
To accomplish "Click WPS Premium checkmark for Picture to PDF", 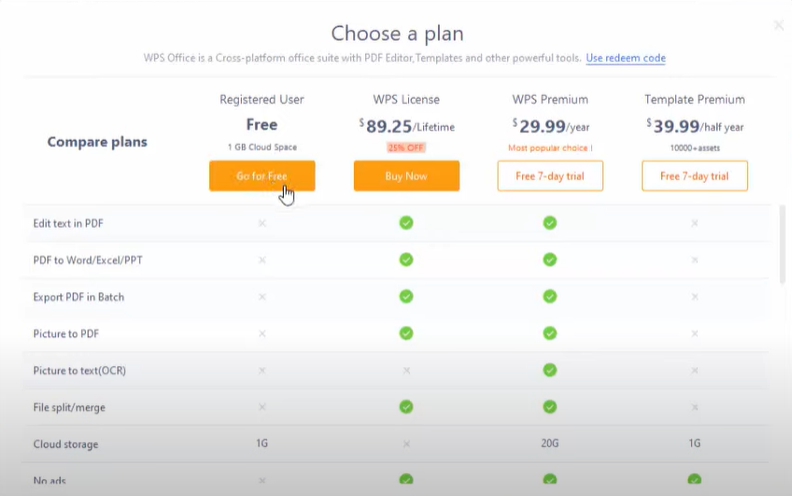I will click(x=550, y=333).
